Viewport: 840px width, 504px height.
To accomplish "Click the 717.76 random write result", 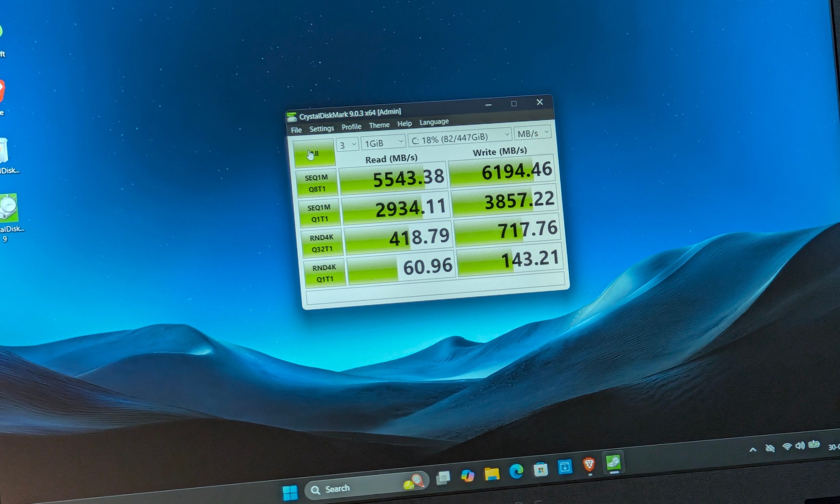I will point(507,230).
